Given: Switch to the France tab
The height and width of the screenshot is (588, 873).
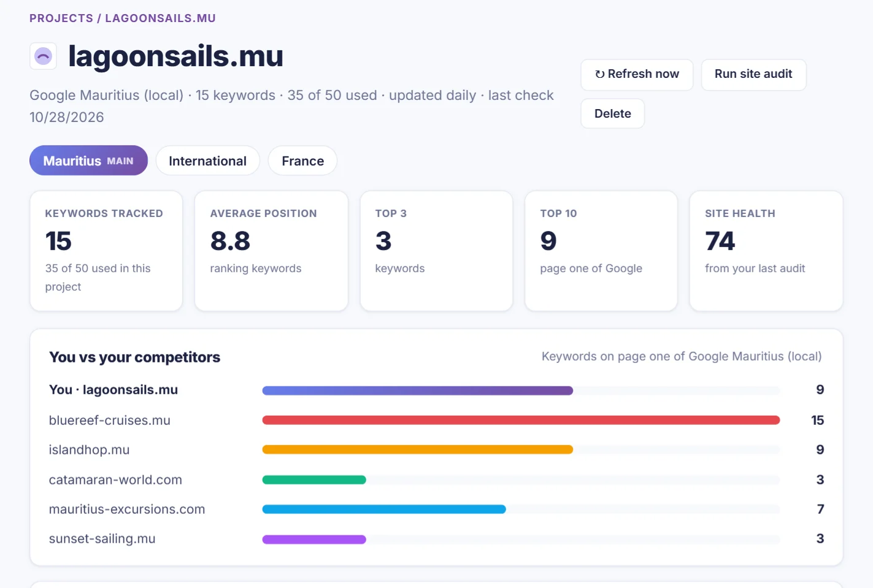Looking at the screenshot, I should pos(302,161).
